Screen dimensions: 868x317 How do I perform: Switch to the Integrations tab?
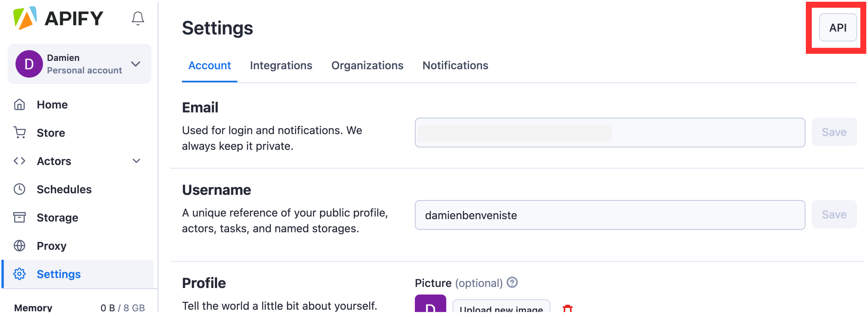(281, 65)
